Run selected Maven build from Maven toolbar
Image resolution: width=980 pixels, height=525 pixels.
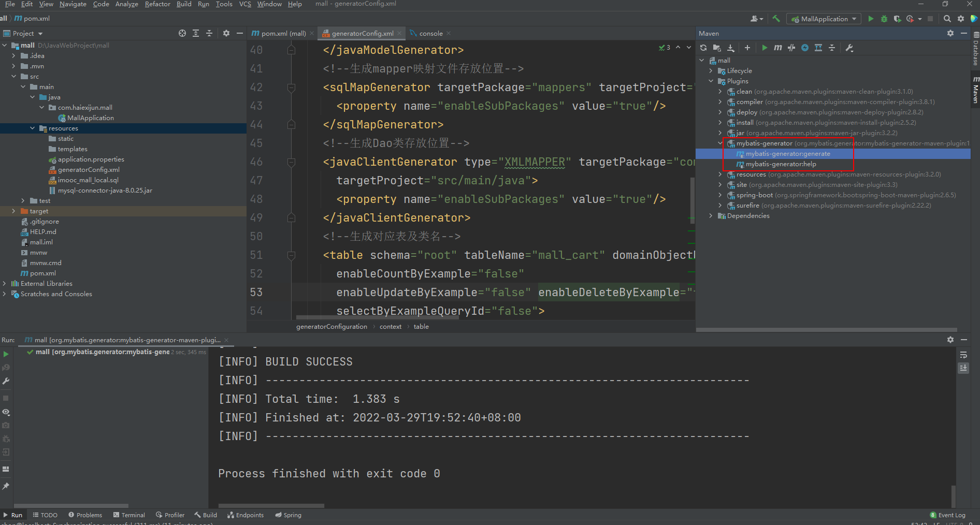[765, 48]
